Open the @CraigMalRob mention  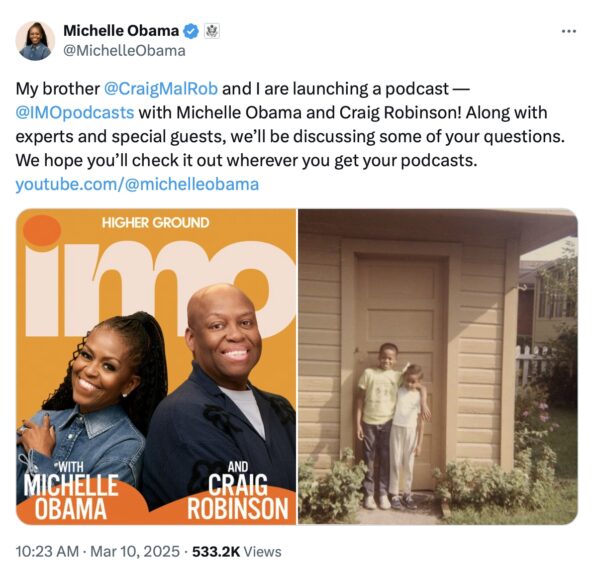coord(160,89)
